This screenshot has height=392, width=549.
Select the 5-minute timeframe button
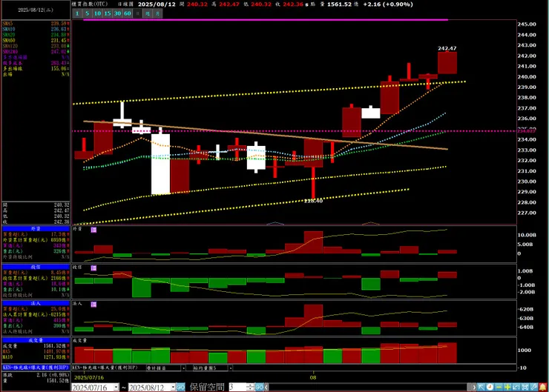(88, 13)
